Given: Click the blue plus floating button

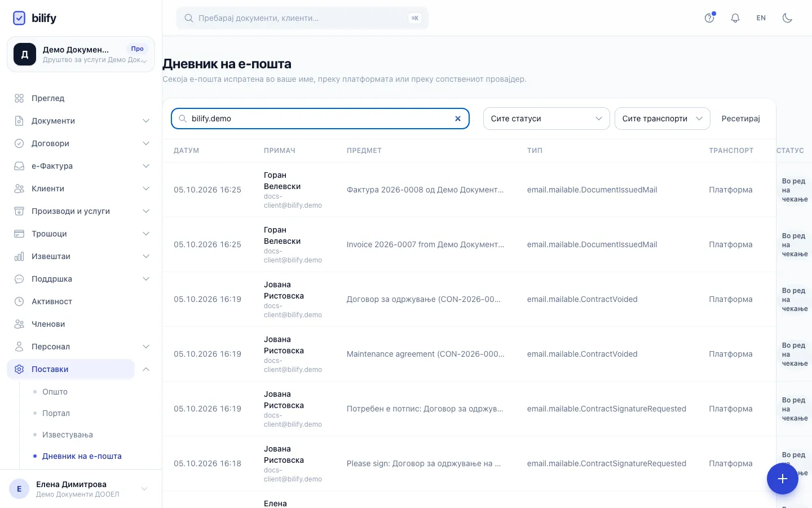Looking at the screenshot, I should pos(782,479).
